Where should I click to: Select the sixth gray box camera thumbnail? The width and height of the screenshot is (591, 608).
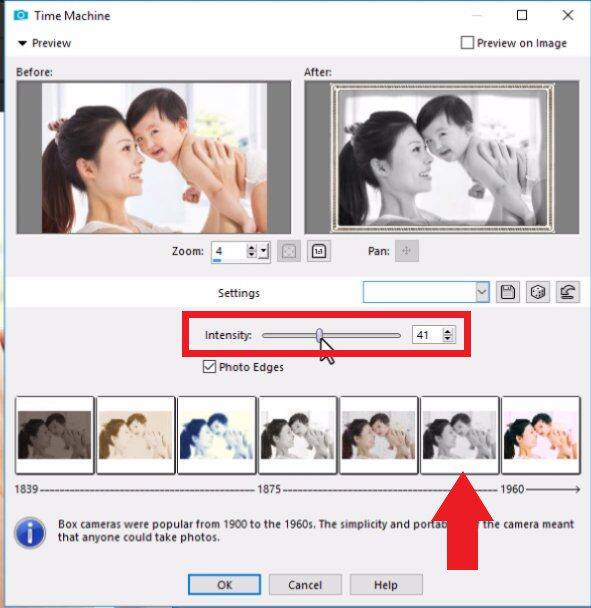click(x=460, y=435)
